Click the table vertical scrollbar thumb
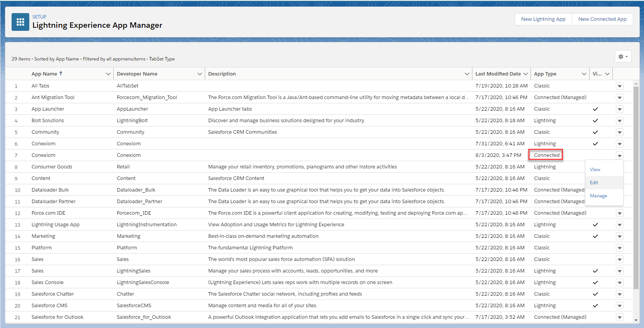The width and height of the screenshot is (644, 328). click(636, 187)
